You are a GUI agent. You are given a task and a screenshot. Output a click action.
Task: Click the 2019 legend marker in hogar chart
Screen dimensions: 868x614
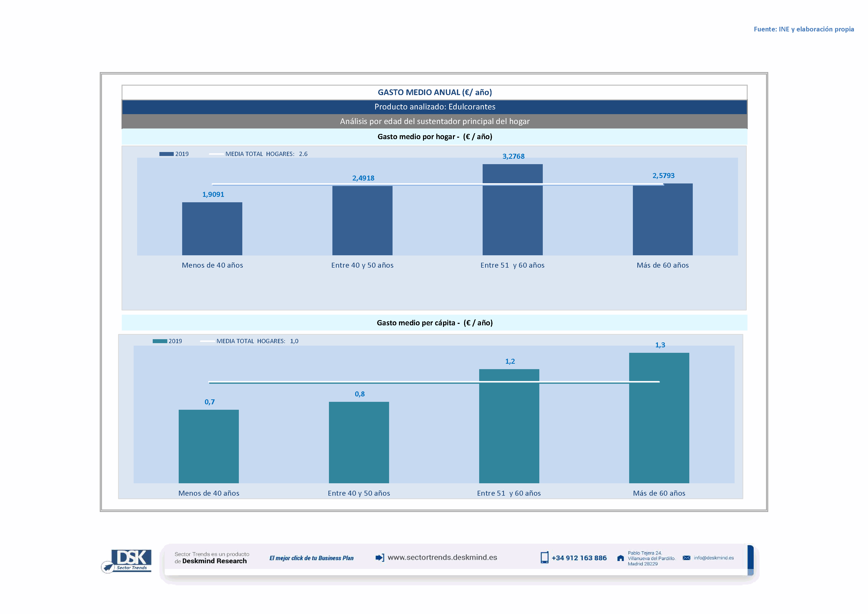166,154
